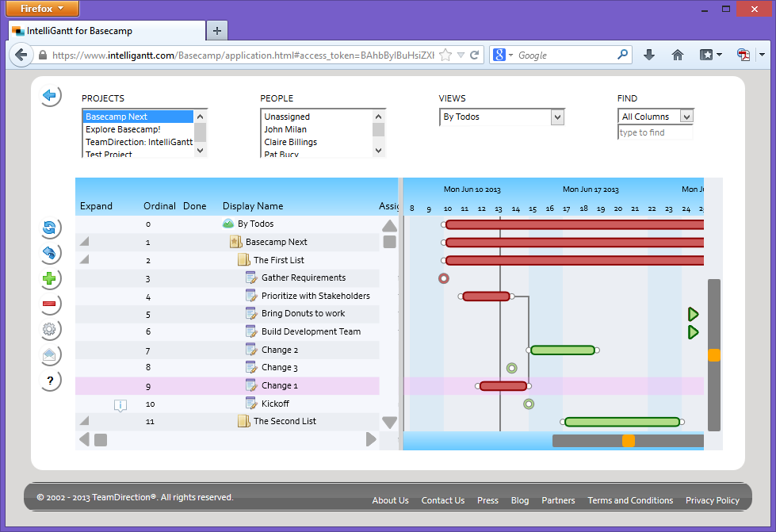776x532 pixels.
Task: Click the By Todos root cloud icon
Action: tap(227, 224)
